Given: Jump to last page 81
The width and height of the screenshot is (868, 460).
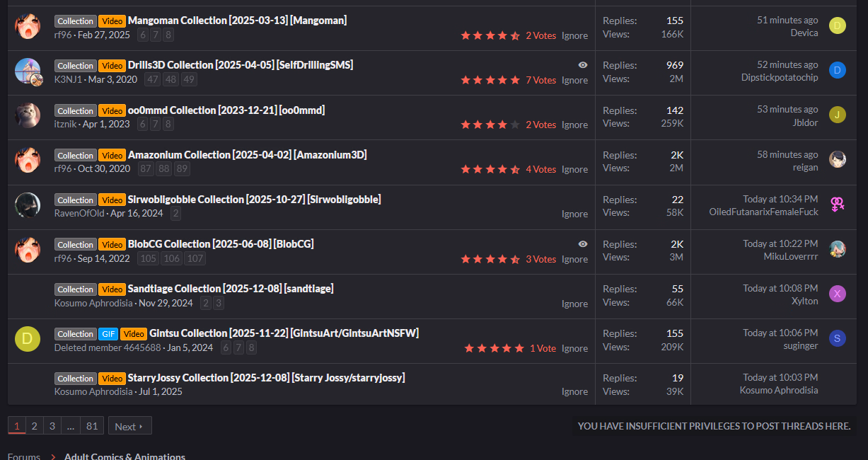Looking at the screenshot, I should (92, 426).
